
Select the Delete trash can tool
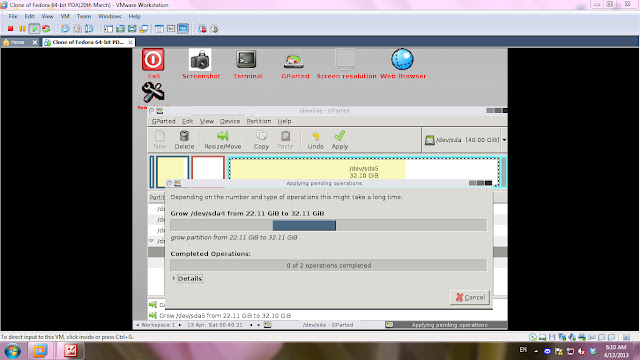(184, 140)
